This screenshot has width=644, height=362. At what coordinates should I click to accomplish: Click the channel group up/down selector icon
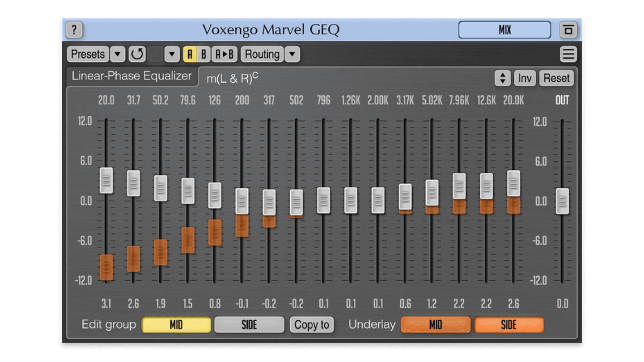pyautogui.click(x=502, y=78)
